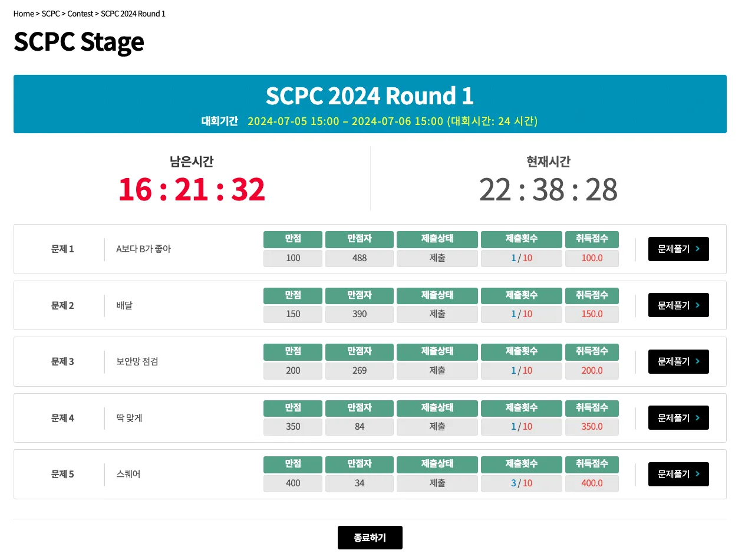Open the Contest breadcrumb link
Viewport: 745px width, 560px height.
coord(80,14)
